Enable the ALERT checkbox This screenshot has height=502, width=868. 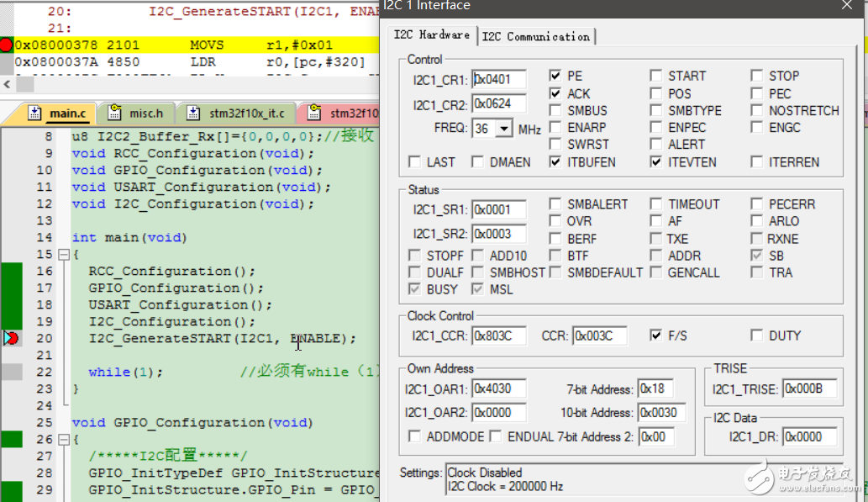click(x=656, y=144)
